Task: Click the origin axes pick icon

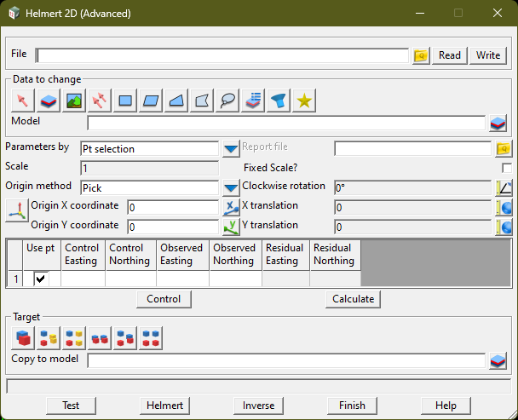Action: [16, 209]
